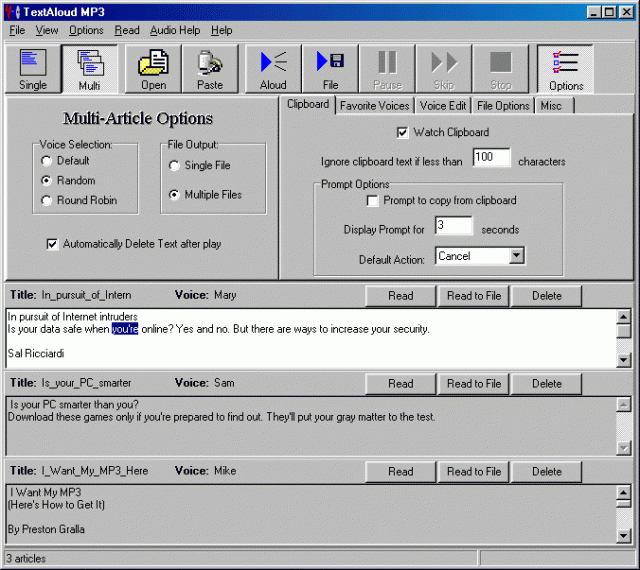Click the Stop playback icon

(x=500, y=69)
